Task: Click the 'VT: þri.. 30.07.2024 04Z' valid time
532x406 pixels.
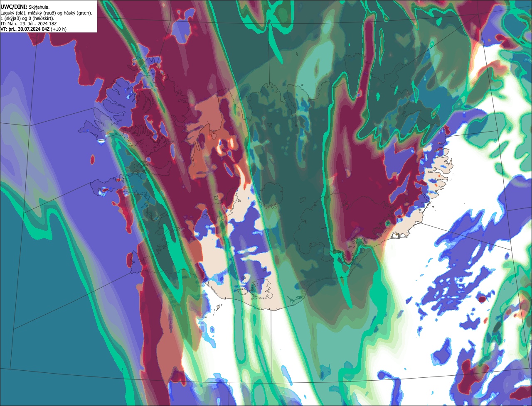Action: pyautogui.click(x=25, y=29)
